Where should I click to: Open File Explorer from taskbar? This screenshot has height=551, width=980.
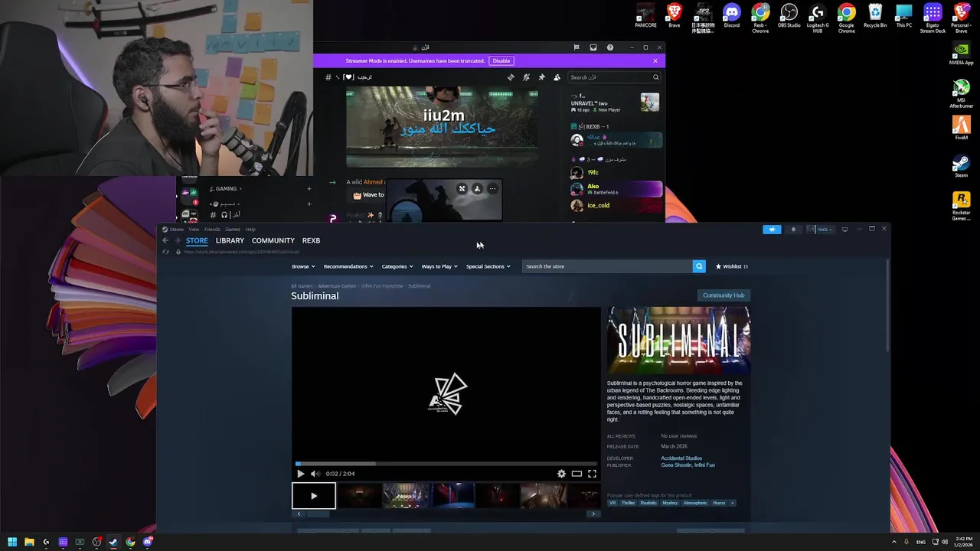point(28,542)
